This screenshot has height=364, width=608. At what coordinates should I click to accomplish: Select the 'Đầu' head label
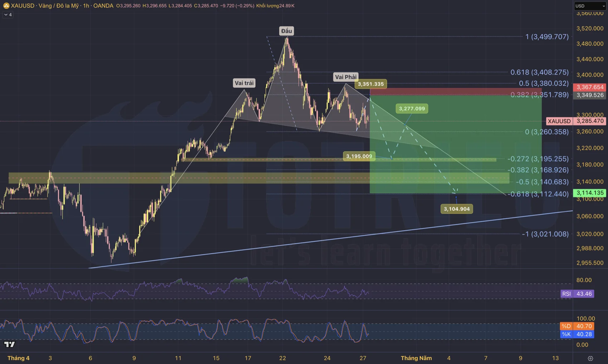pos(286,31)
